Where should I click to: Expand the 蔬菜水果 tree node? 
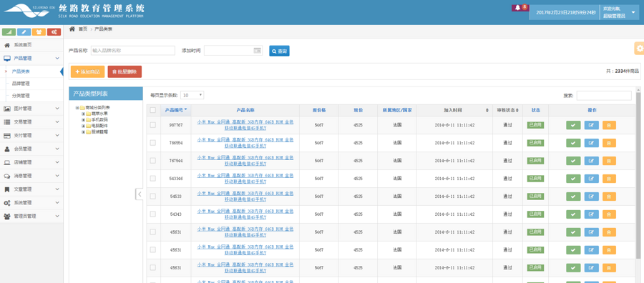(x=84, y=114)
